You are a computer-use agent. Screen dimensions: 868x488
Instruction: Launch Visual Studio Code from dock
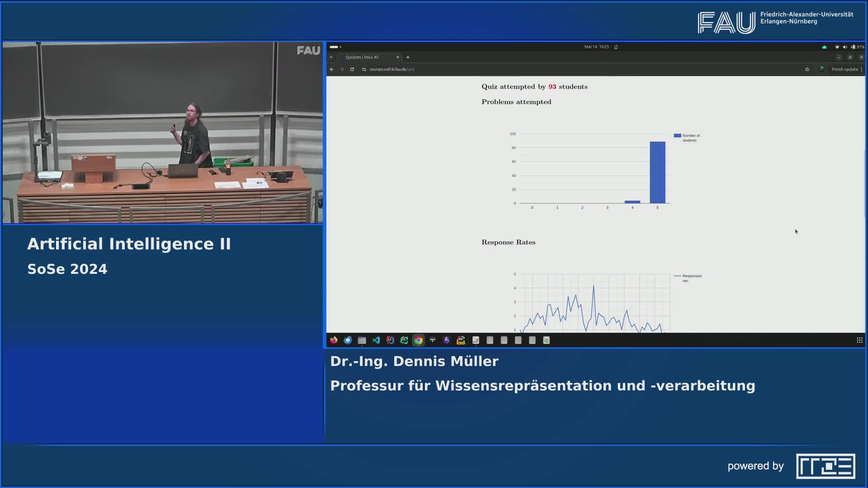coord(376,340)
